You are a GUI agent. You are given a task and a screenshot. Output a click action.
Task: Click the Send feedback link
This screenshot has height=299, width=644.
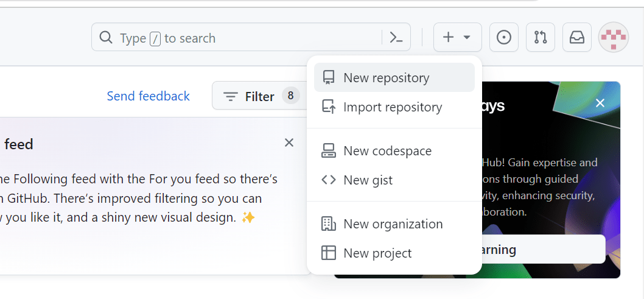pos(149,96)
